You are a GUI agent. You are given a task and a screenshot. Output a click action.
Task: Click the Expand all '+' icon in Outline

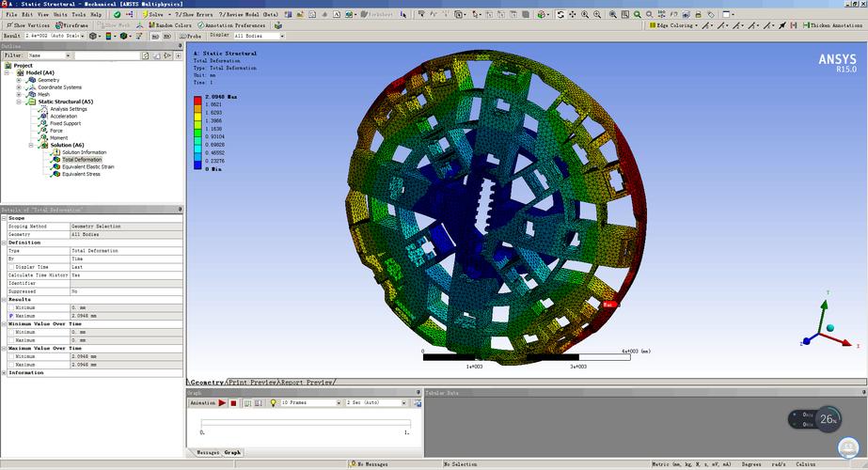(x=179, y=55)
